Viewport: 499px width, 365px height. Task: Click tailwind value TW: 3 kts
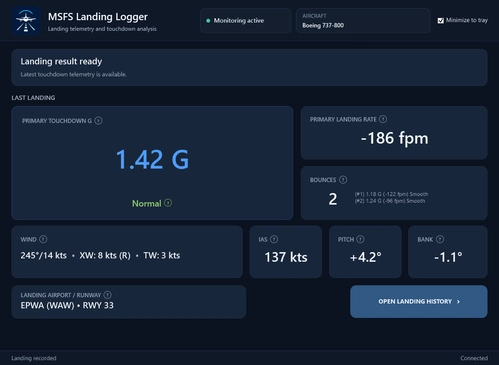coord(162,255)
